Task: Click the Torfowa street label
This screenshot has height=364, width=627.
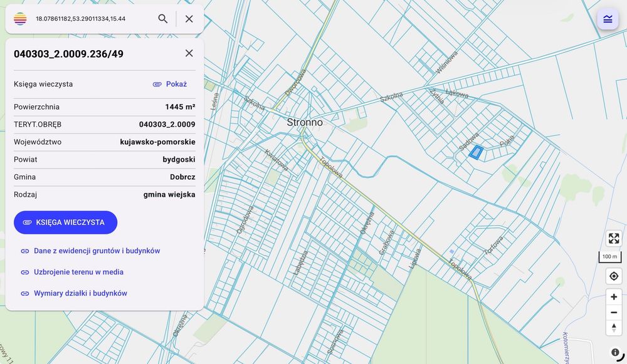Action: pos(493,246)
